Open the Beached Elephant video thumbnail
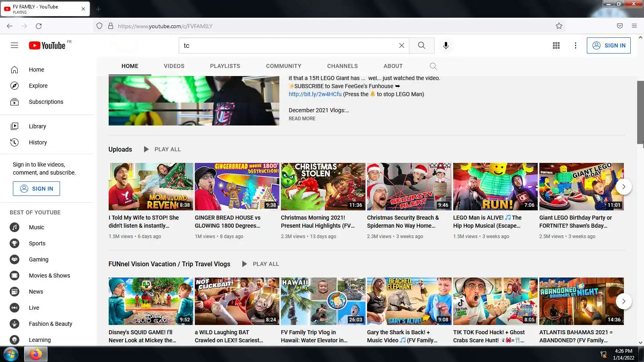 409,301
